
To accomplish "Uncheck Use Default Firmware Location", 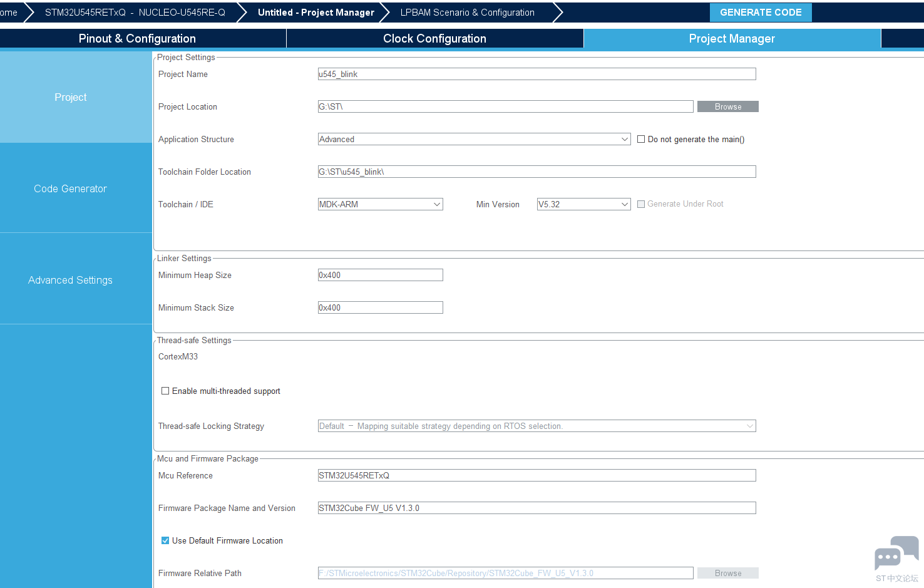I will coord(165,540).
